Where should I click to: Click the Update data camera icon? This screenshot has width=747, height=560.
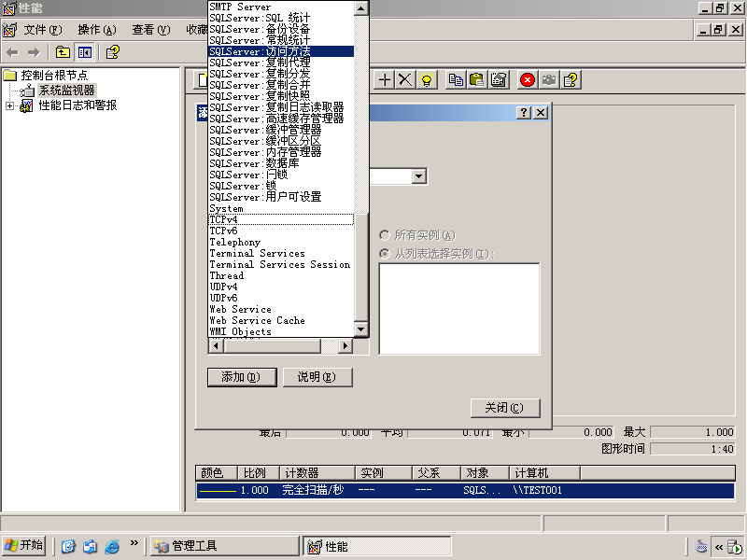point(549,80)
